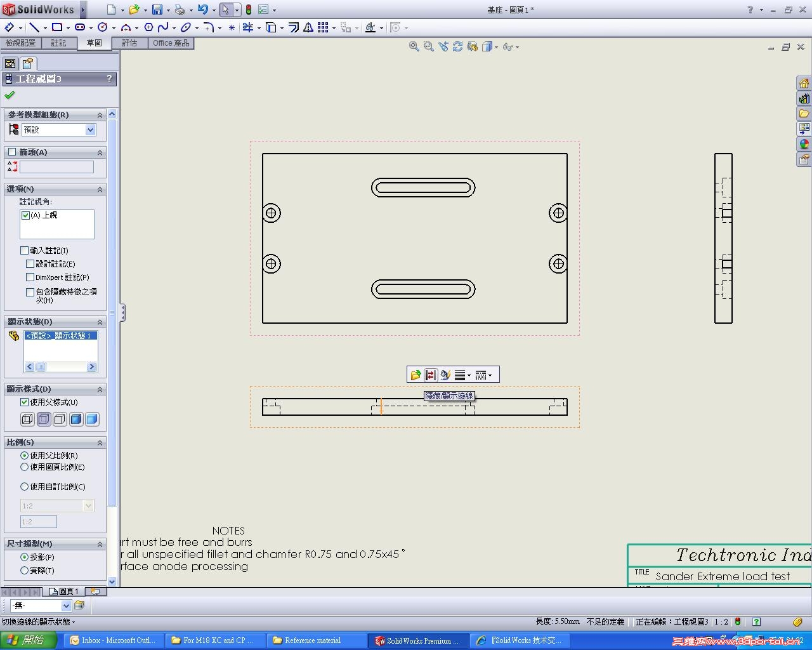
Task: Check the DimXpert 註記(P) option
Action: (x=30, y=277)
